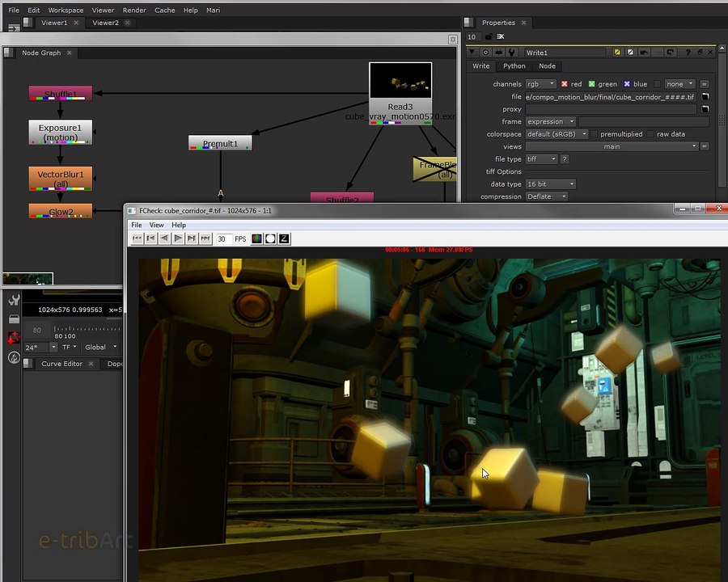This screenshot has width=728, height=582.
Task: Switch to Viewer2 tab
Action: 105,23
